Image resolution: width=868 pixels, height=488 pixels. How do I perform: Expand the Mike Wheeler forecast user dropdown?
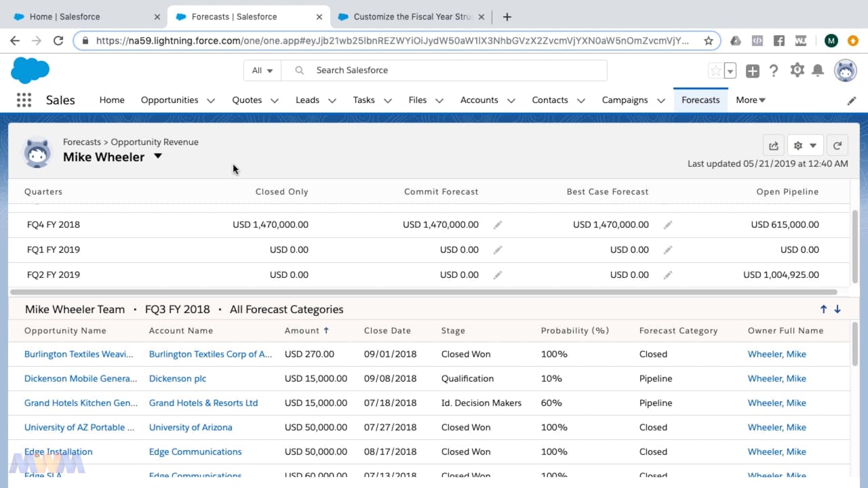tap(158, 157)
